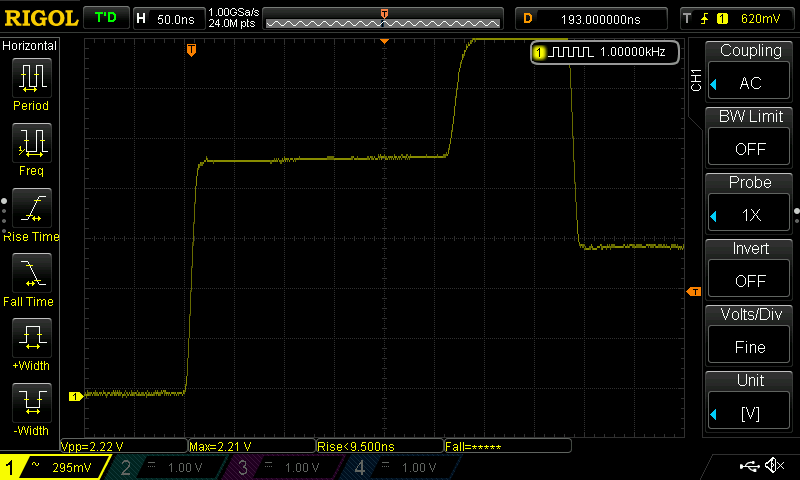
Task: Select channel 2 tab
Action: click(168, 467)
